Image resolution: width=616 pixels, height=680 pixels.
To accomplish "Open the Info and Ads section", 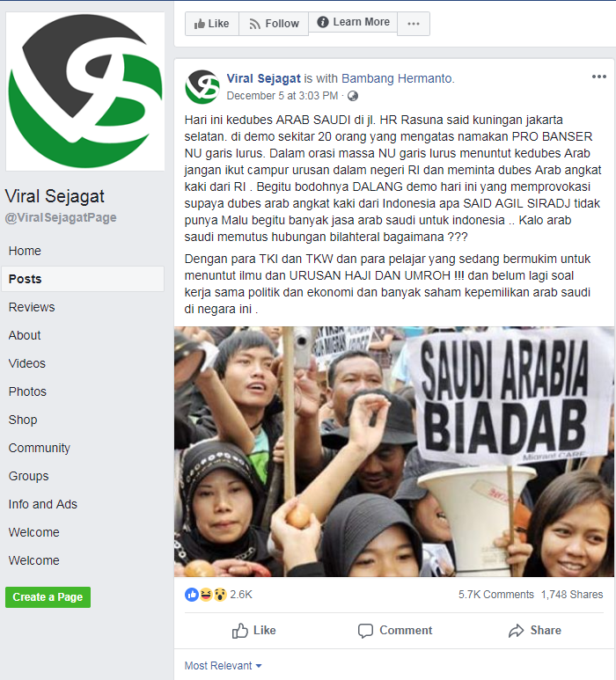I will (x=42, y=504).
